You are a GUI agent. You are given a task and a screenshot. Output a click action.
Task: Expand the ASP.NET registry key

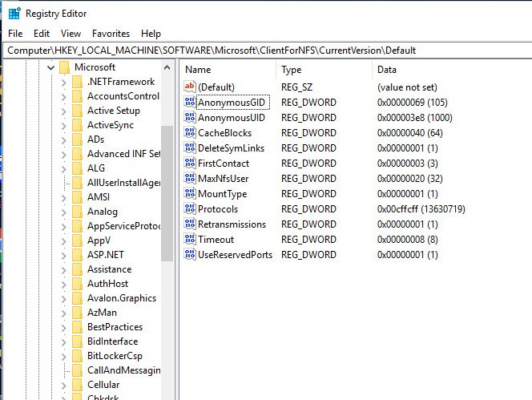click(x=63, y=255)
